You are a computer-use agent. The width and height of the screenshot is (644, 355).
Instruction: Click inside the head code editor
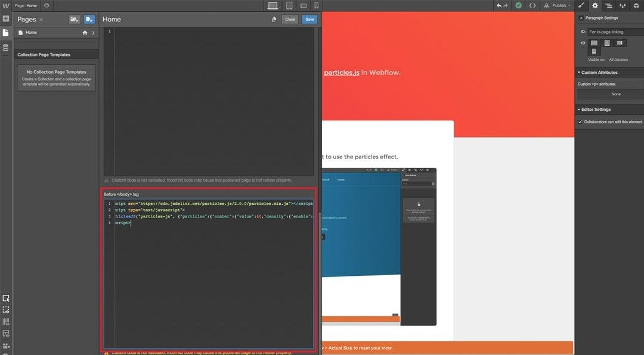[209, 102]
